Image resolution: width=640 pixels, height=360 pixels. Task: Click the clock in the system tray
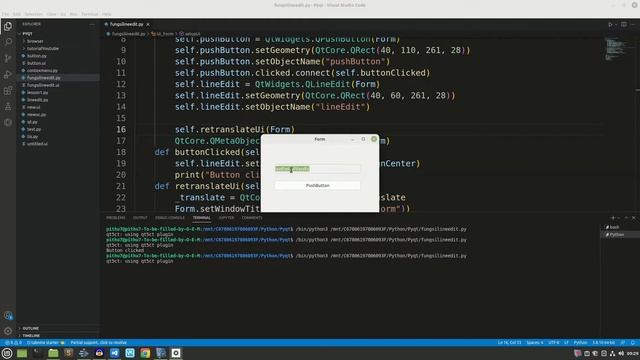click(x=632, y=353)
